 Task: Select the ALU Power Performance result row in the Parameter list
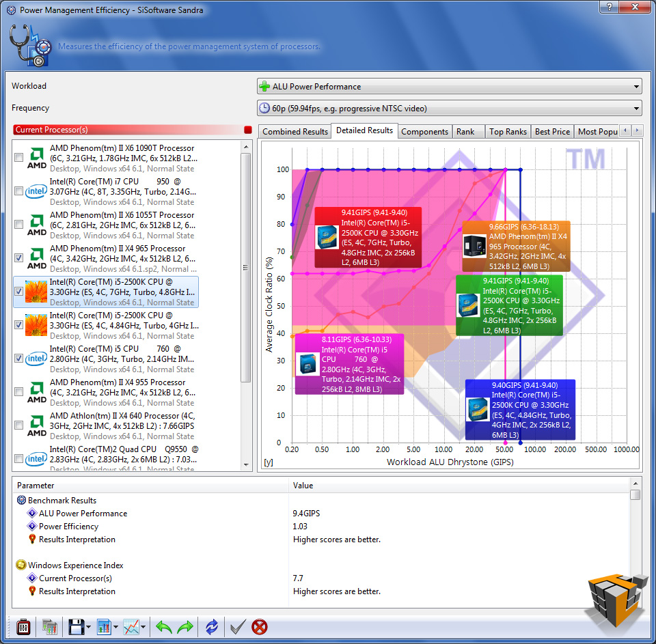point(320,513)
